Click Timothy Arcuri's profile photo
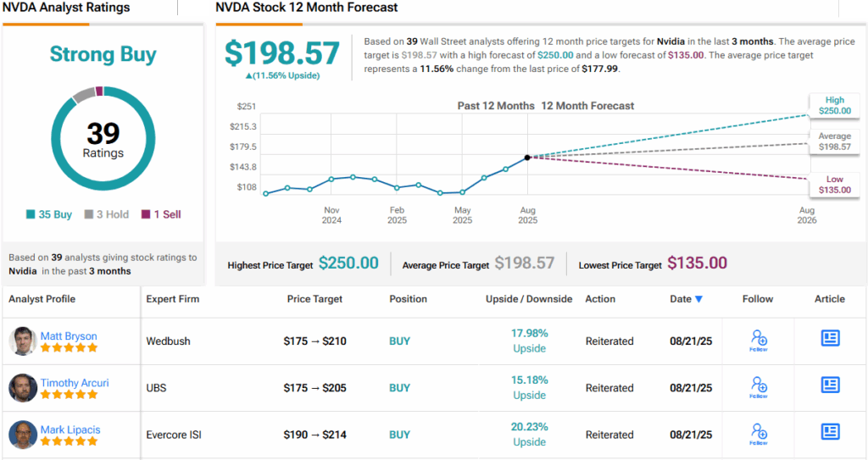This screenshot has height=460, width=868. 22,388
